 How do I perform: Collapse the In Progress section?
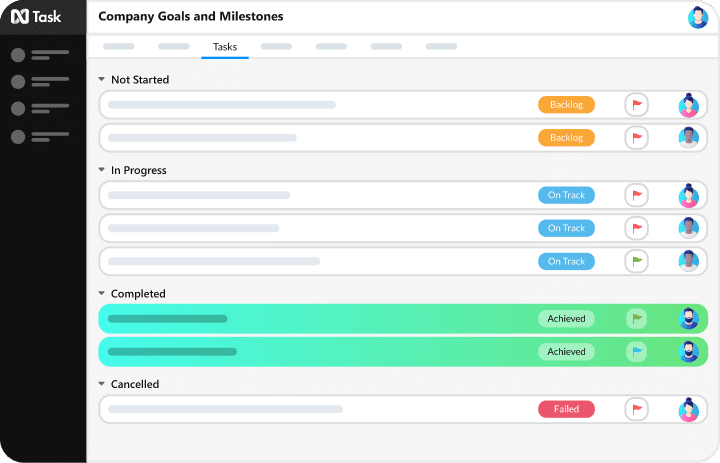[102, 170]
